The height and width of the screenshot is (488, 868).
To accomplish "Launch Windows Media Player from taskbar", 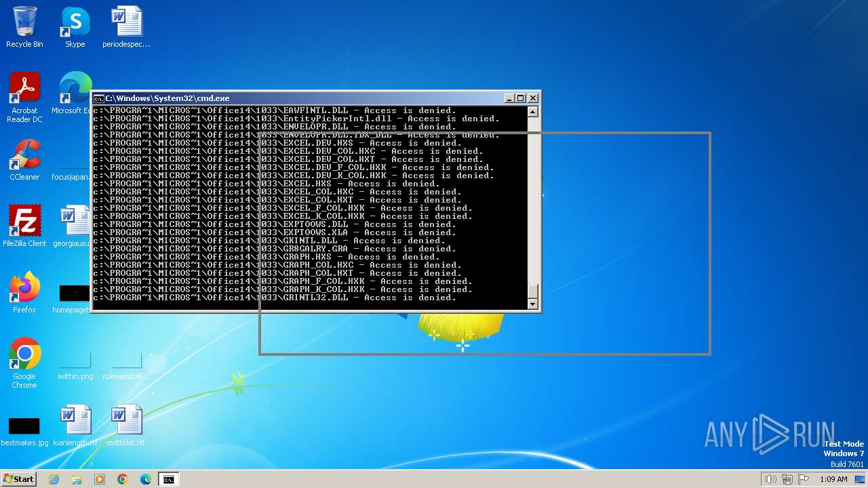I will coord(100,479).
